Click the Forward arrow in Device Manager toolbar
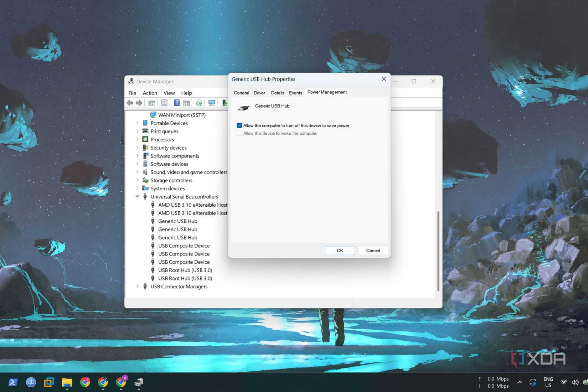Screen dimensions: 588x392 139,103
